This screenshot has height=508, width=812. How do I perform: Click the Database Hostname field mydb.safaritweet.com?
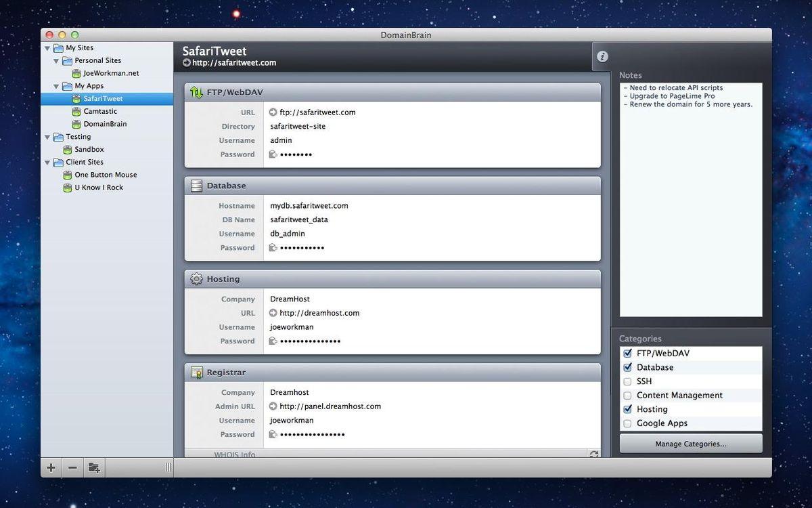[309, 206]
